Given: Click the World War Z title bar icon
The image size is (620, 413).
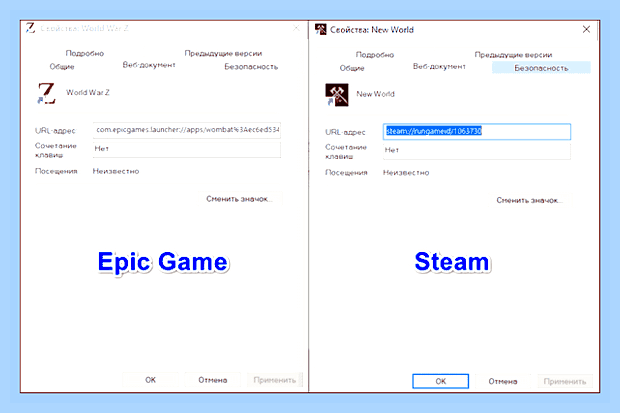Looking at the screenshot, I should tap(30, 28).
